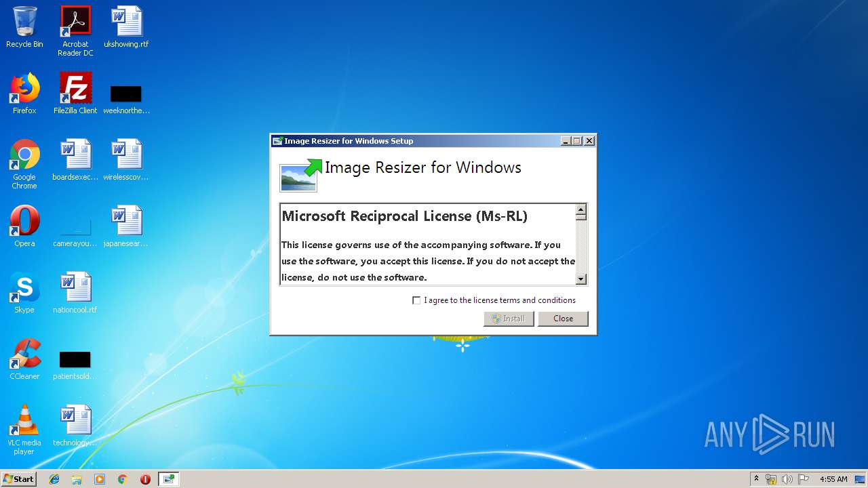Select the boardsexec... document icon
Screen dimensions: 868x488
75,160
